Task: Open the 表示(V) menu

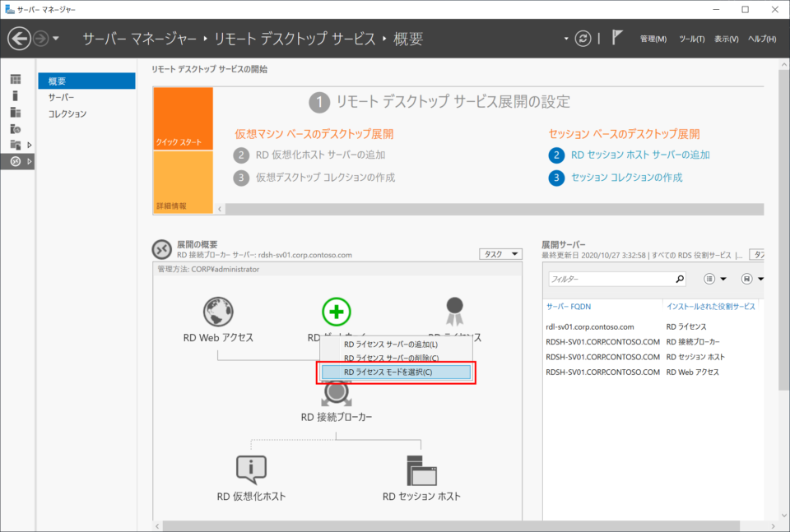Action: (x=726, y=39)
